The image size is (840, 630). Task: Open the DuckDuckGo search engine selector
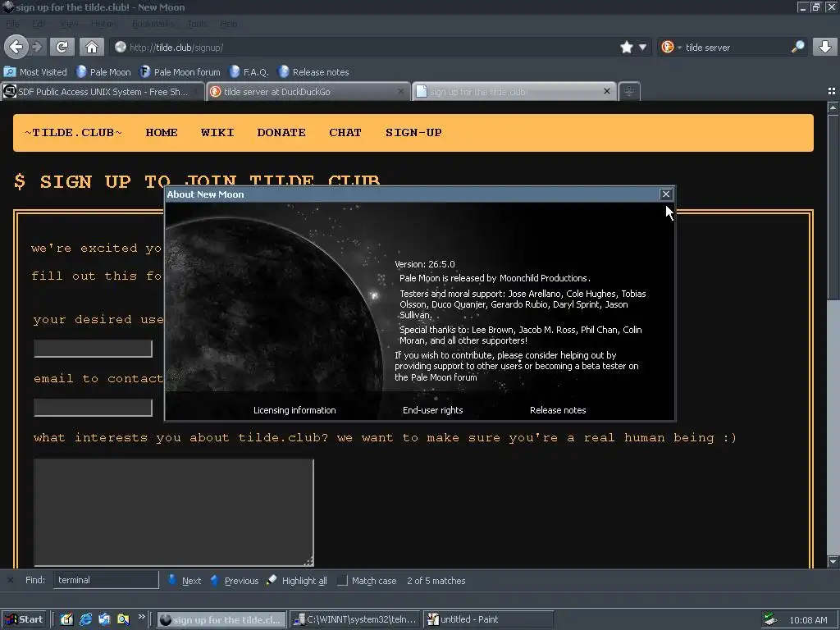tap(671, 47)
